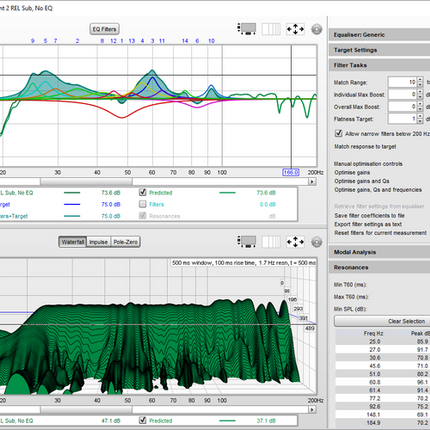Select resonance row 60.8 Hz
Viewport: 430px width, 430px height.
coord(382,382)
